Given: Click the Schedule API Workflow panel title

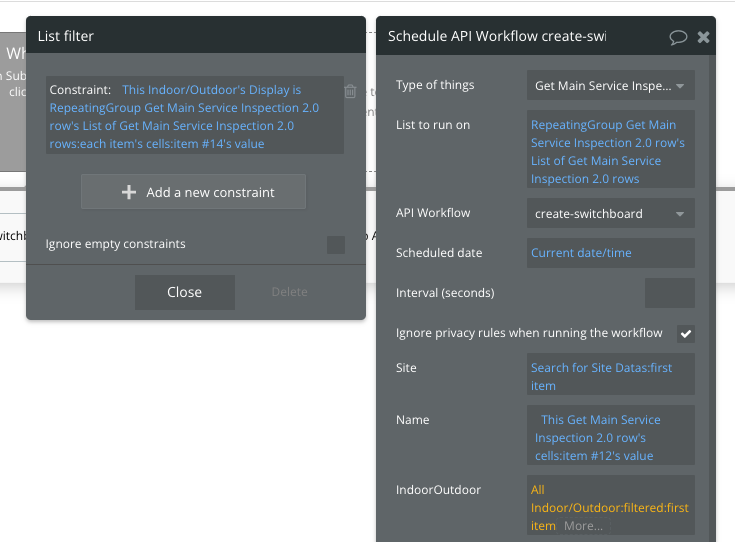Looking at the screenshot, I should coord(497,37).
